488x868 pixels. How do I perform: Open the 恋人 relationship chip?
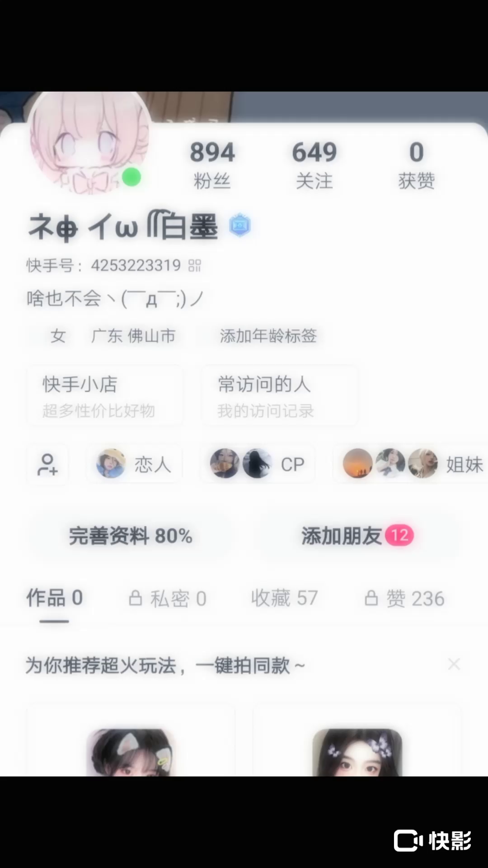pos(134,464)
